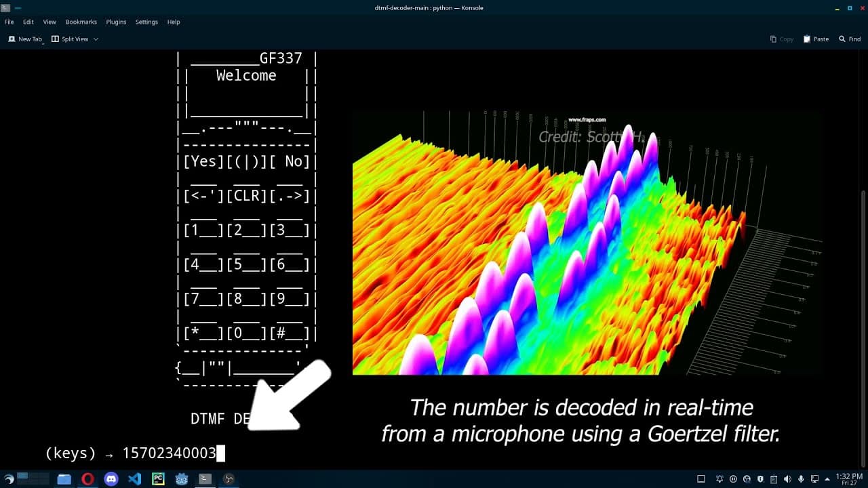
Task: Open Visual Studio Code from the taskbar
Action: pos(134,479)
